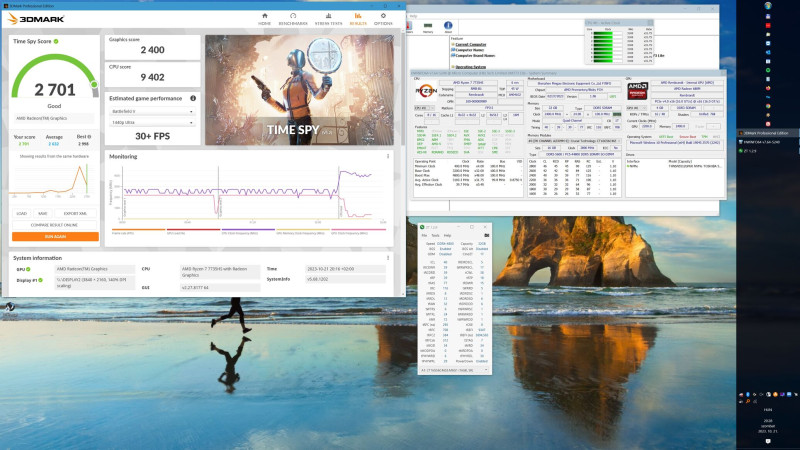Viewport: 800px width, 450px height.
Task: Open the ZenTimings memory module dropdown
Action: pos(454,370)
